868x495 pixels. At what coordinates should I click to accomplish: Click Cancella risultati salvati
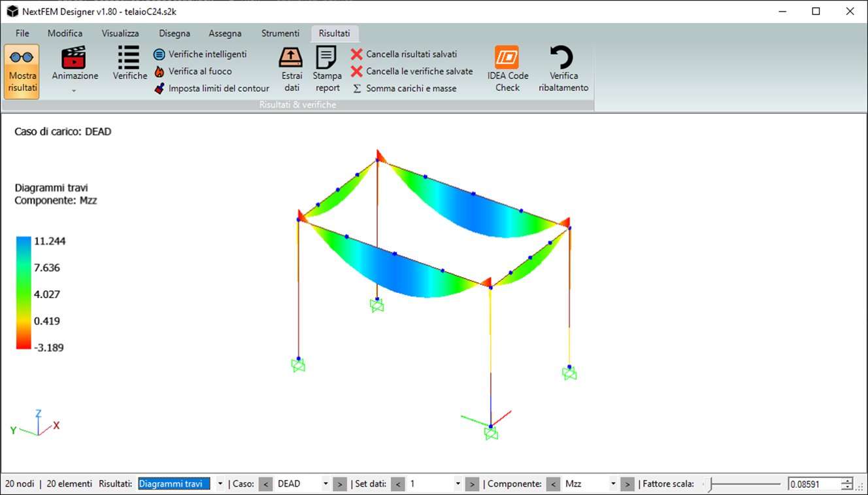pos(410,54)
